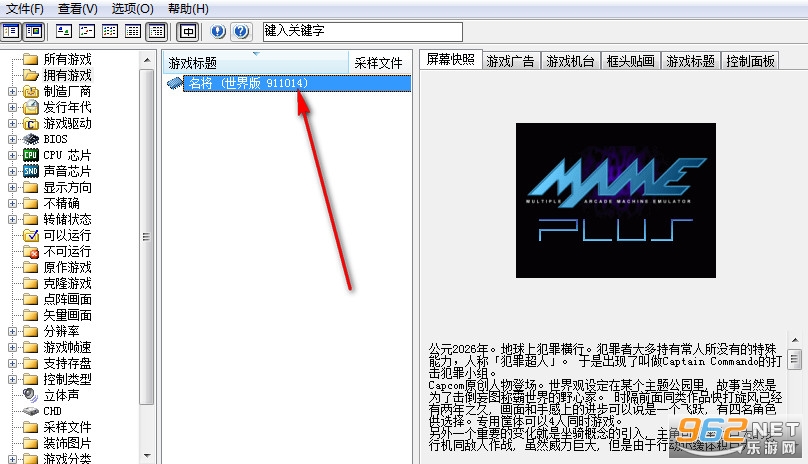Select the 原作游戏 tree item
This screenshot has height=464, width=808.
click(x=68, y=268)
